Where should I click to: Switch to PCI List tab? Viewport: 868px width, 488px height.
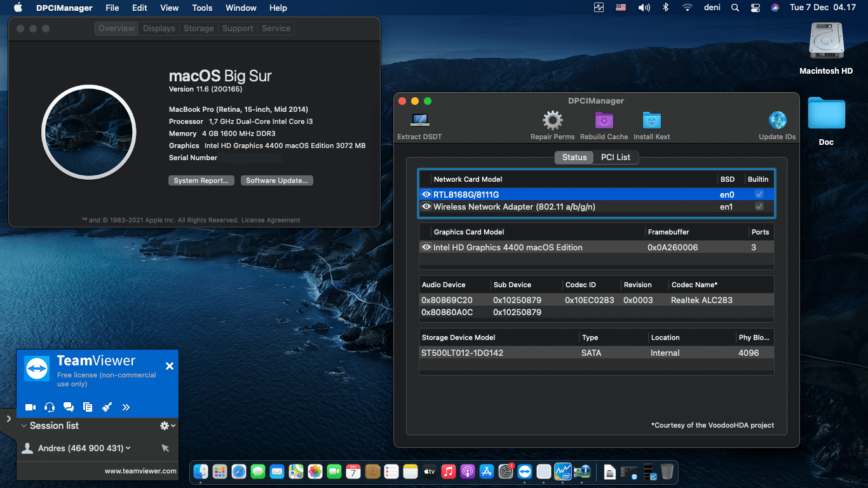click(616, 157)
